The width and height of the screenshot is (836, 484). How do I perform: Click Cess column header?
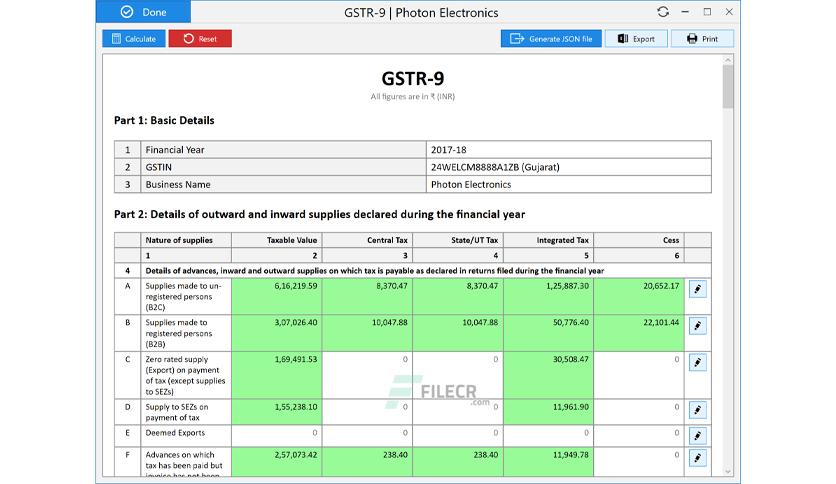[639, 240]
